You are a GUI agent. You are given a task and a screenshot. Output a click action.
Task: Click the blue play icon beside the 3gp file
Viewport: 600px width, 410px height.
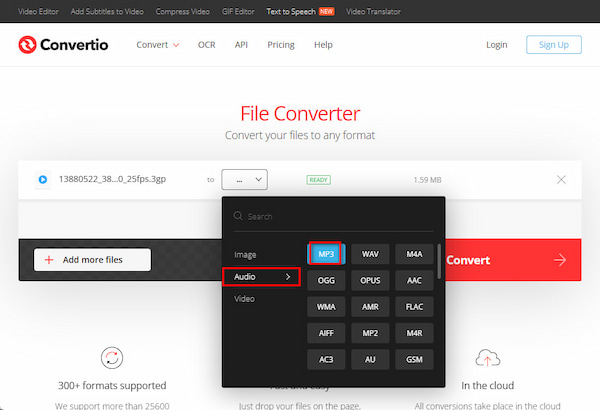[43, 179]
